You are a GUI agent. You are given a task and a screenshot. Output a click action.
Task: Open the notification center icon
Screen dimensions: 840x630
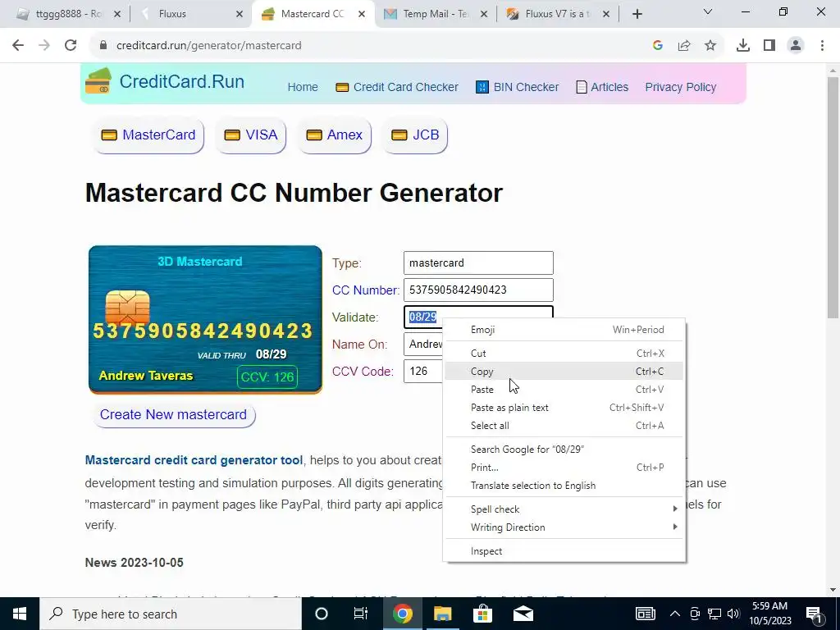pos(815,614)
